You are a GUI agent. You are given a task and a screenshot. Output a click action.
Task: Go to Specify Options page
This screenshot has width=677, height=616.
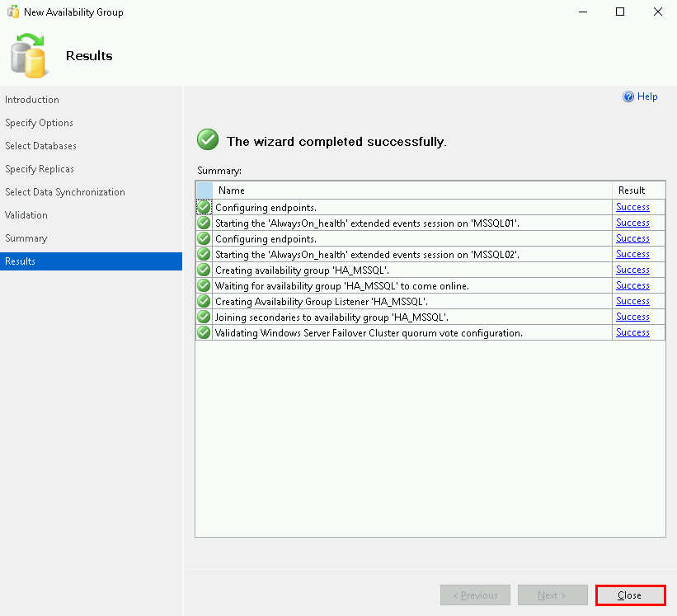click(39, 123)
